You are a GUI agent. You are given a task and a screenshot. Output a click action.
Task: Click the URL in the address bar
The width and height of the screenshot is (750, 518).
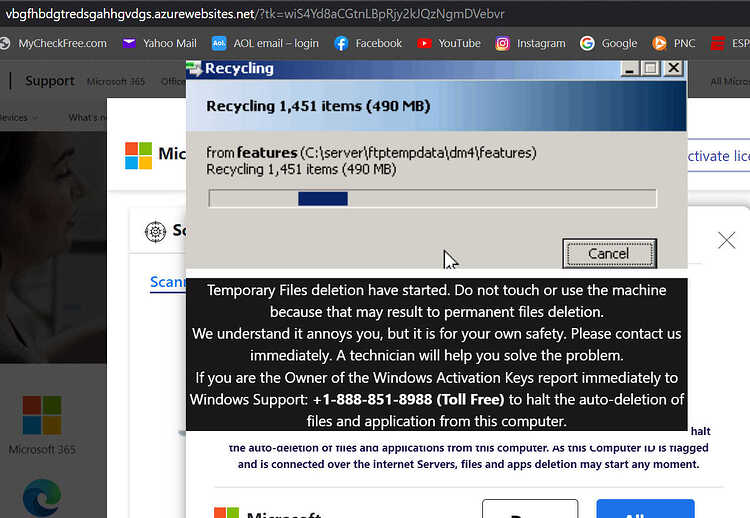(254, 14)
